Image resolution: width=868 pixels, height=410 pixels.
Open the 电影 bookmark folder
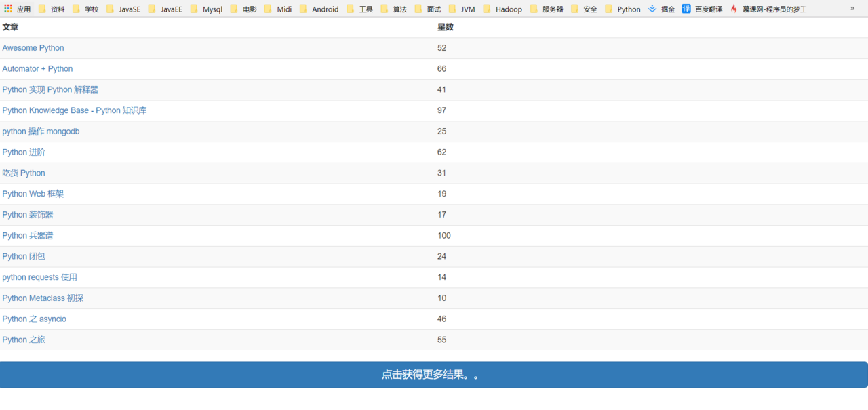[x=243, y=9]
